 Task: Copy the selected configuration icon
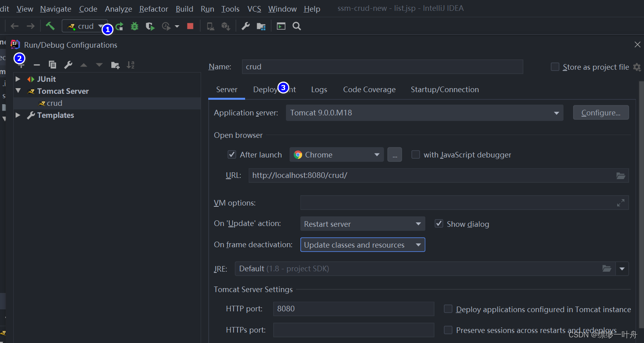coord(52,65)
